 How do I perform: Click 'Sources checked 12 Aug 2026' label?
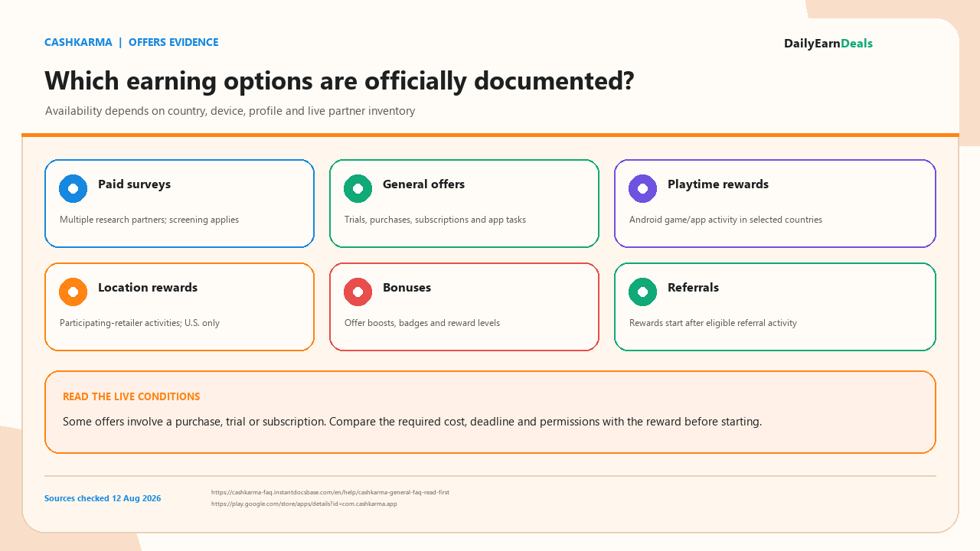tap(103, 498)
